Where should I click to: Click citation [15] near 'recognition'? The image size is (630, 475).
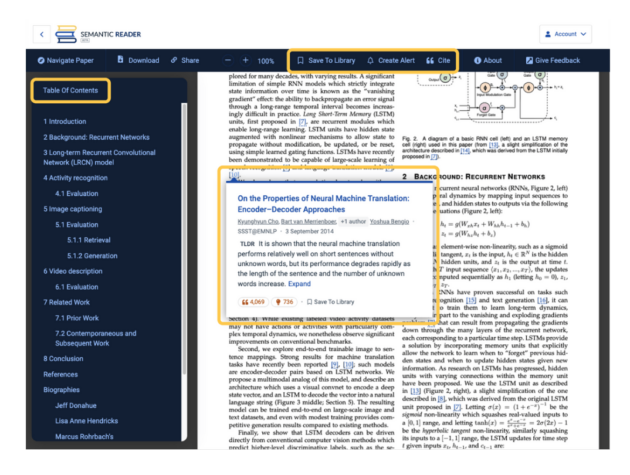point(471,300)
